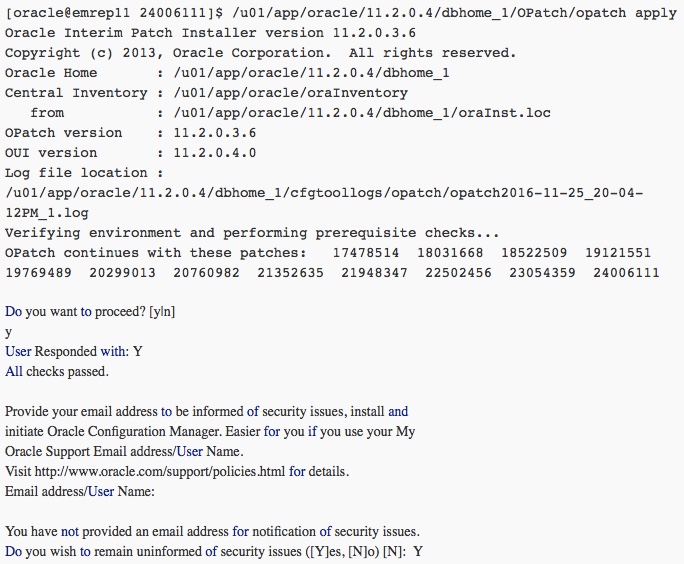This screenshot has width=684, height=564.
Task: Click patch number 17478514
Action: click(366, 253)
